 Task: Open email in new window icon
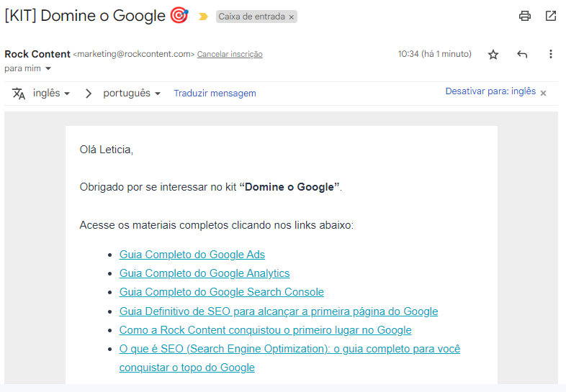click(551, 16)
